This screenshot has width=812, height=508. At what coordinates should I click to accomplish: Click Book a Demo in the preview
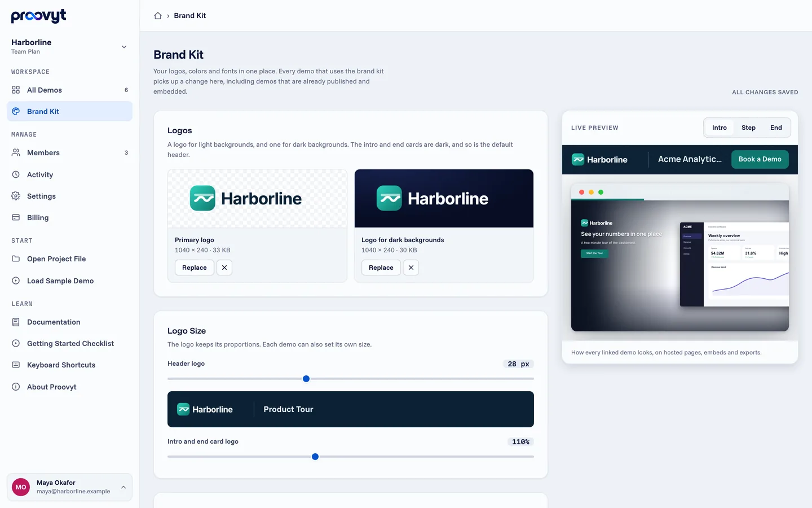point(760,159)
